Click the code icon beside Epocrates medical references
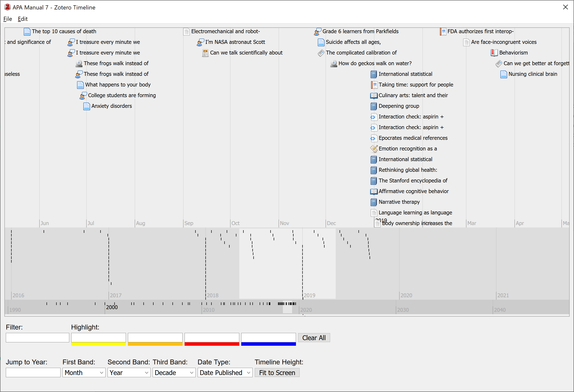 tap(373, 138)
